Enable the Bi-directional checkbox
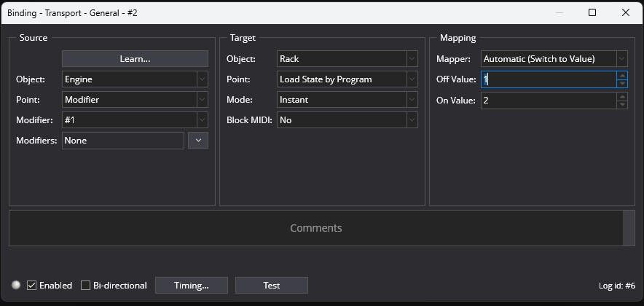Image resolution: width=644 pixels, height=306 pixels. pos(85,285)
